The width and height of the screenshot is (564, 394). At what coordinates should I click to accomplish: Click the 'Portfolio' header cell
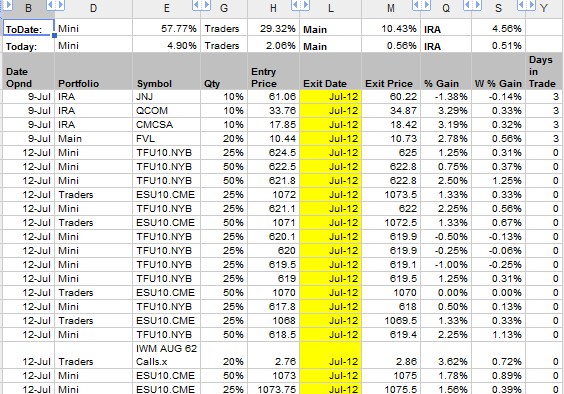point(94,71)
